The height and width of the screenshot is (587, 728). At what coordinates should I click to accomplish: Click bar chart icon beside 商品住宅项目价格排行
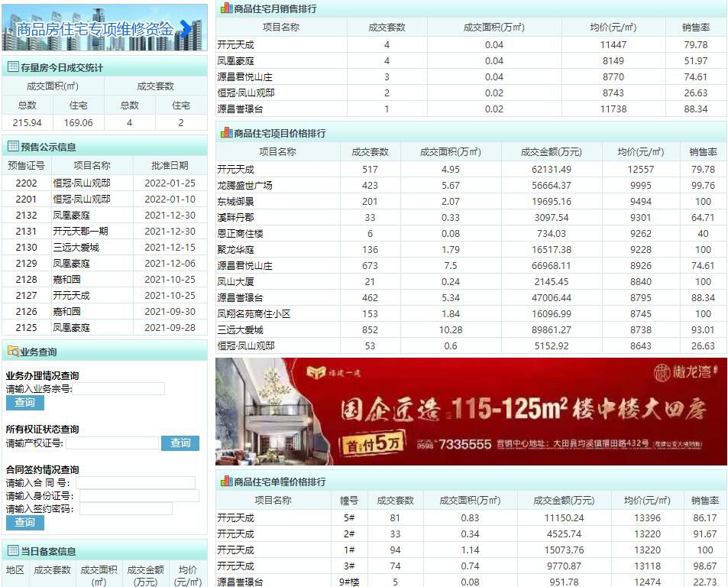click(226, 133)
